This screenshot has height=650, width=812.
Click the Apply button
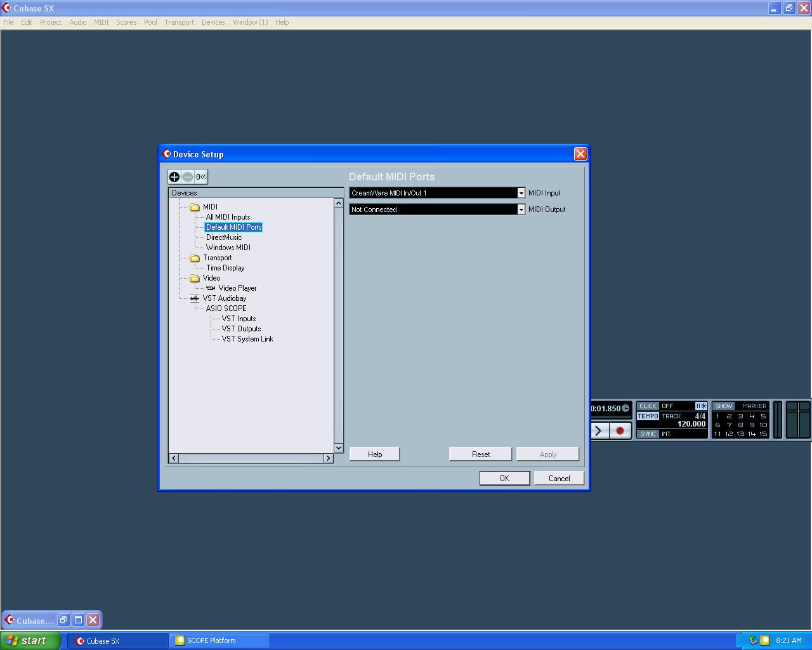(548, 454)
